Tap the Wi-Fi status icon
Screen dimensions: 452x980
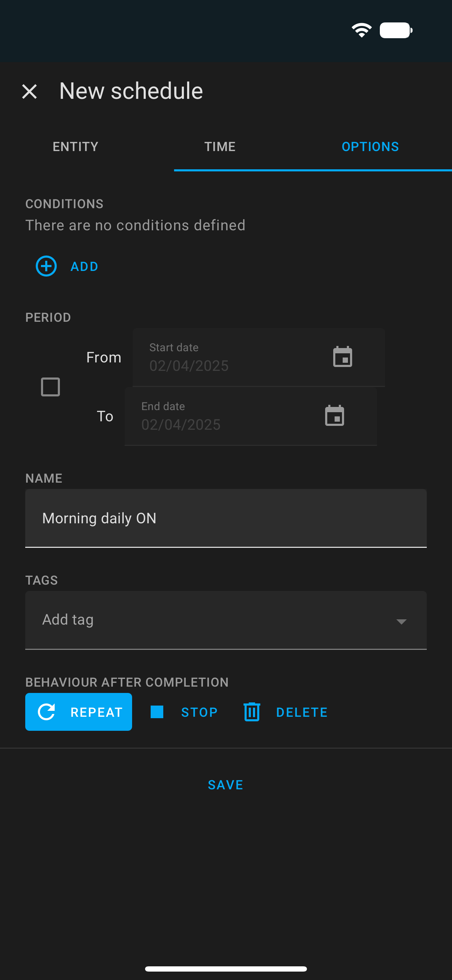362,30
